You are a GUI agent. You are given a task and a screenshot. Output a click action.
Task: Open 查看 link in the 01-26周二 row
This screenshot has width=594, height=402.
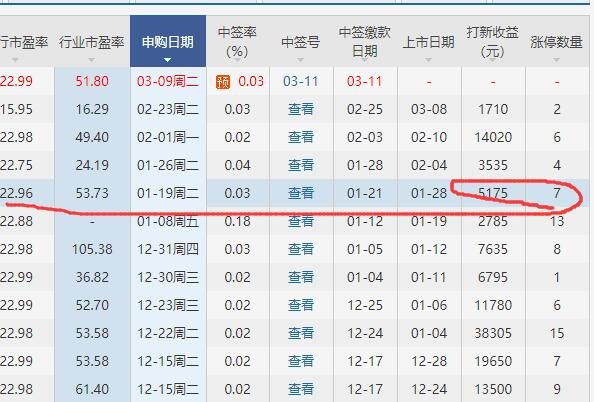point(301,165)
